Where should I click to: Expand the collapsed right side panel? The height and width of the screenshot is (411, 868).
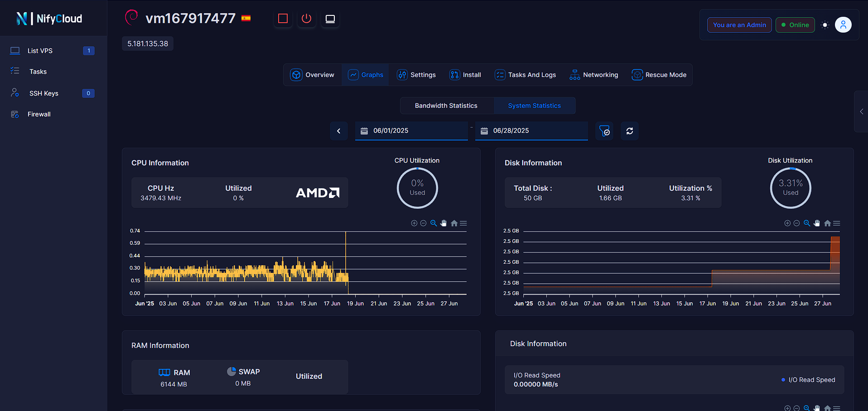861,111
